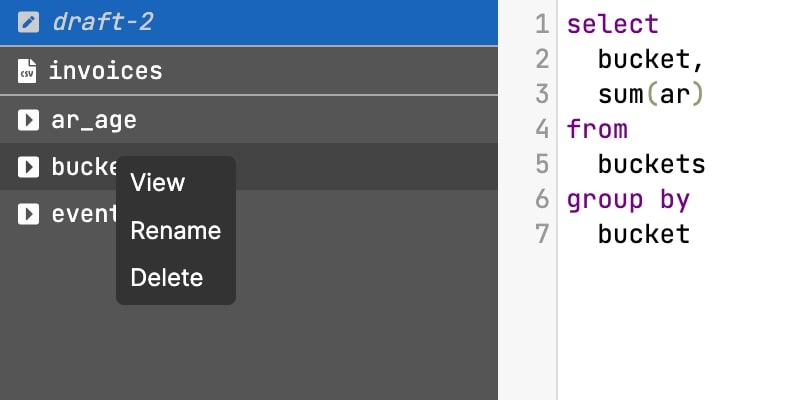Choose Rename in the context menu

tap(176, 231)
